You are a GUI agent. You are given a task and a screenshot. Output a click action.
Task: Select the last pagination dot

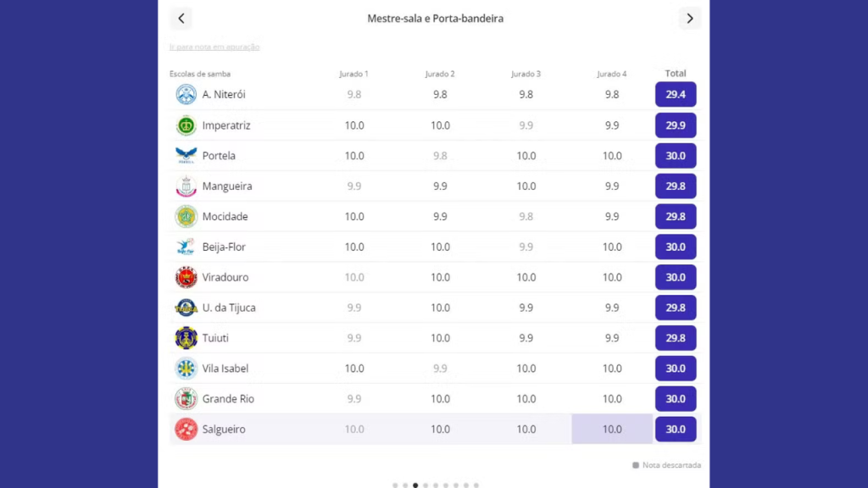coord(476,485)
